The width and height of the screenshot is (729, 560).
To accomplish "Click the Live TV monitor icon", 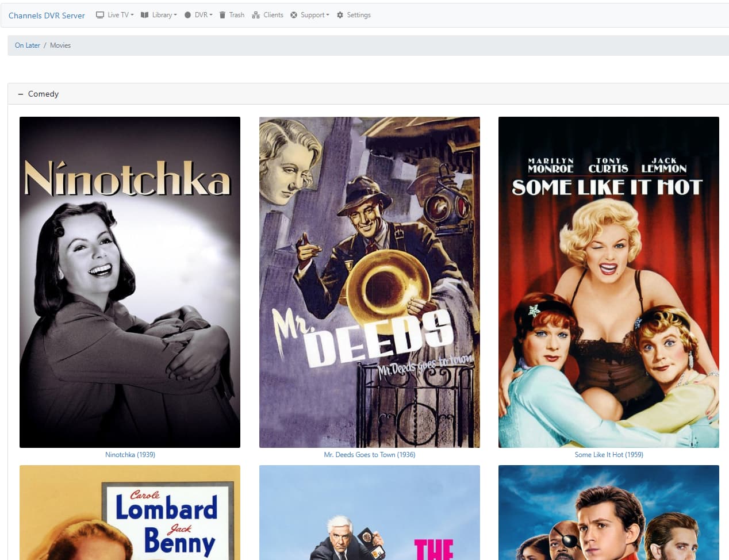I will [100, 15].
